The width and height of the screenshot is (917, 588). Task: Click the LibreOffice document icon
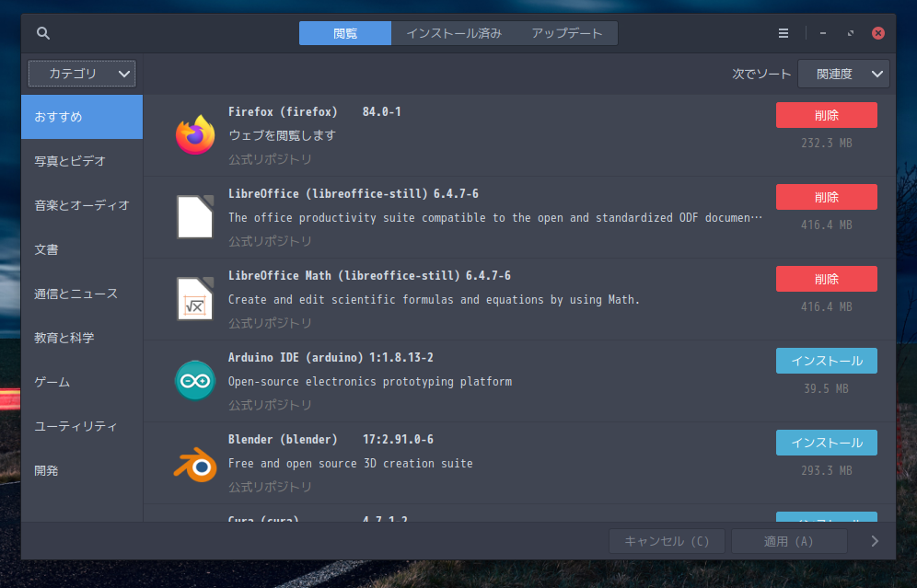pos(195,217)
